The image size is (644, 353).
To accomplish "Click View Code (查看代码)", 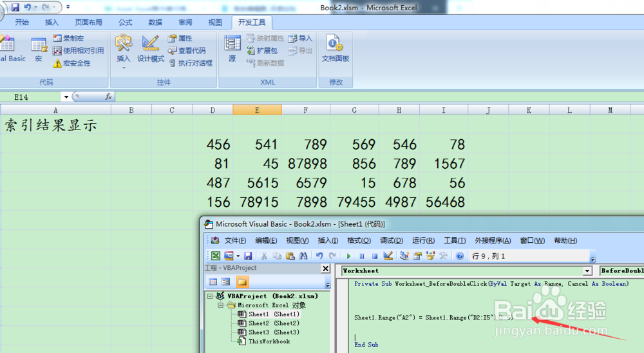I will [x=187, y=50].
